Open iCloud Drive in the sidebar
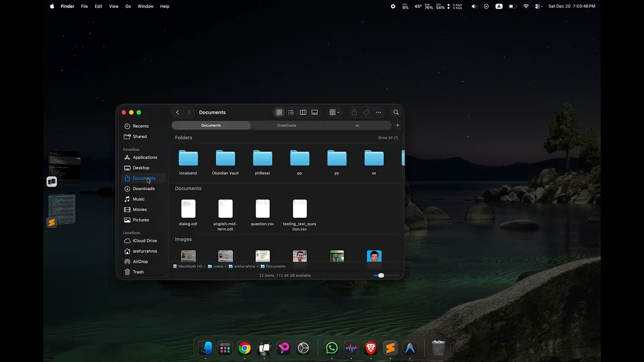 click(x=145, y=241)
